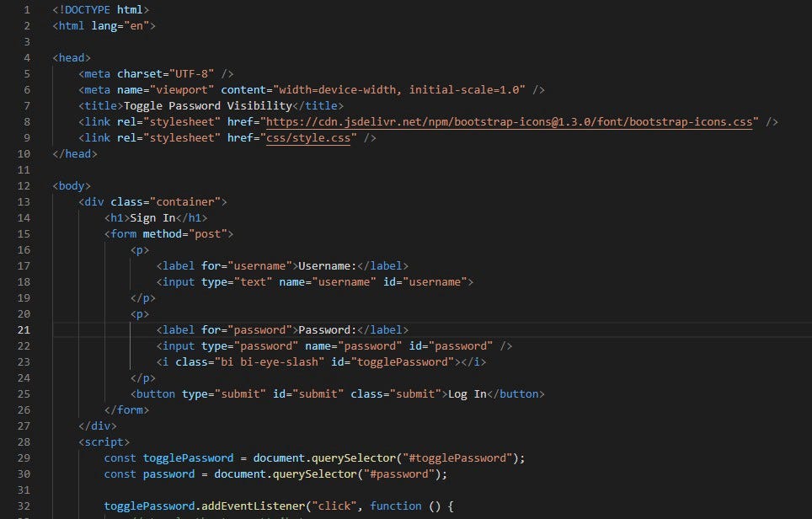Open the bootstrap-icons CDN stylesheet link
The image size is (812, 519).
505,121
